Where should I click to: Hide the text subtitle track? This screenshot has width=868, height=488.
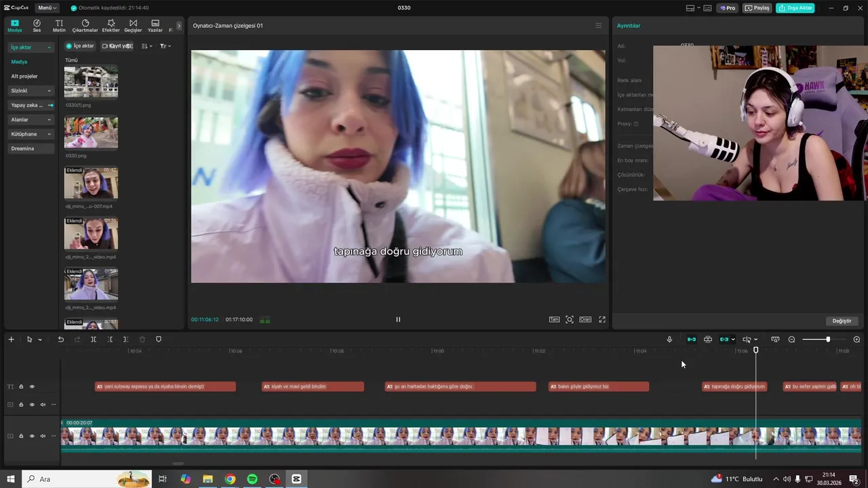click(x=32, y=387)
